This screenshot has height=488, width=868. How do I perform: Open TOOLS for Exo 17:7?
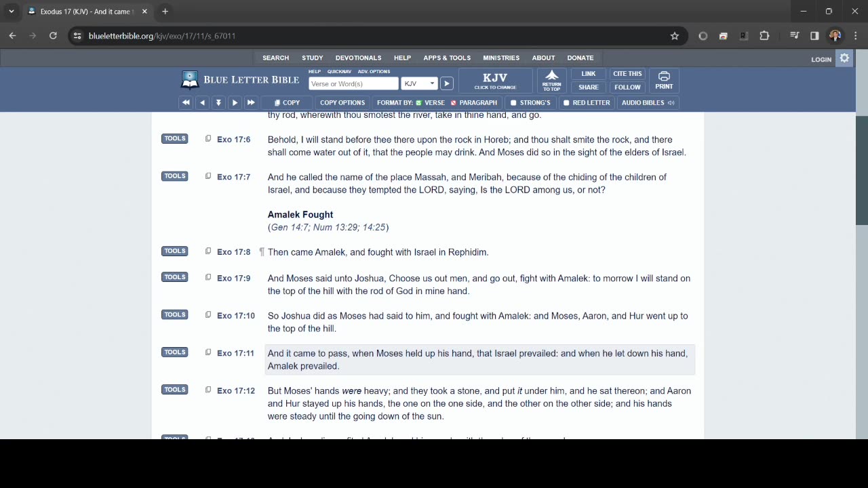point(174,176)
